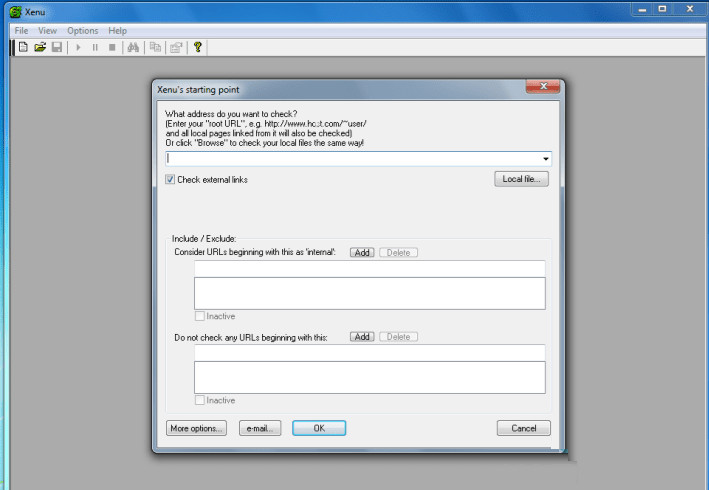Open the Help menu
709x490 pixels.
118,31
